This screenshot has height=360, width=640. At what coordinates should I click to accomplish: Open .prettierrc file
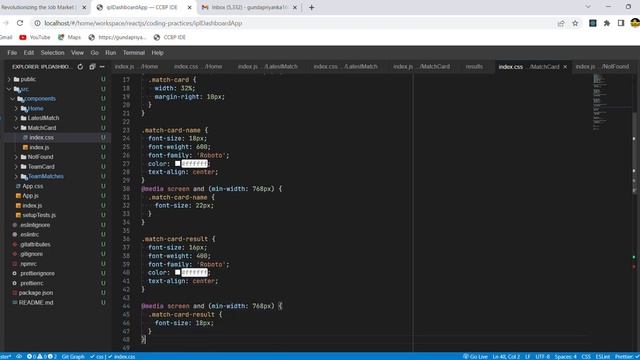point(32,283)
